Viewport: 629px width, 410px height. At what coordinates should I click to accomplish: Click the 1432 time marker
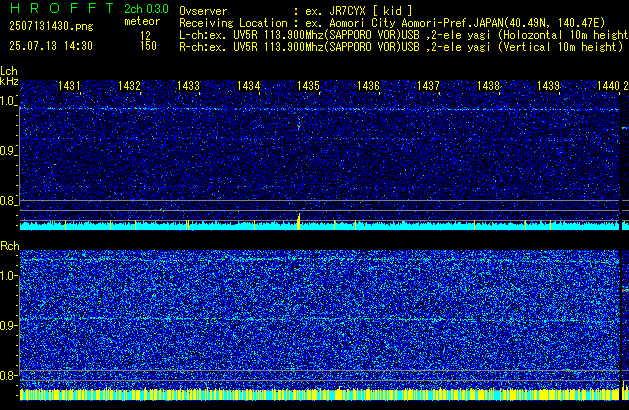click(129, 86)
